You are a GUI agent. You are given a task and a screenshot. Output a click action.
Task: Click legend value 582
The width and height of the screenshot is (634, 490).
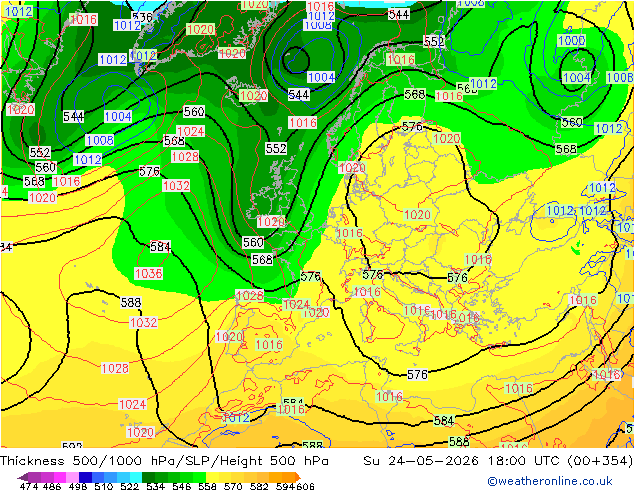point(259,486)
